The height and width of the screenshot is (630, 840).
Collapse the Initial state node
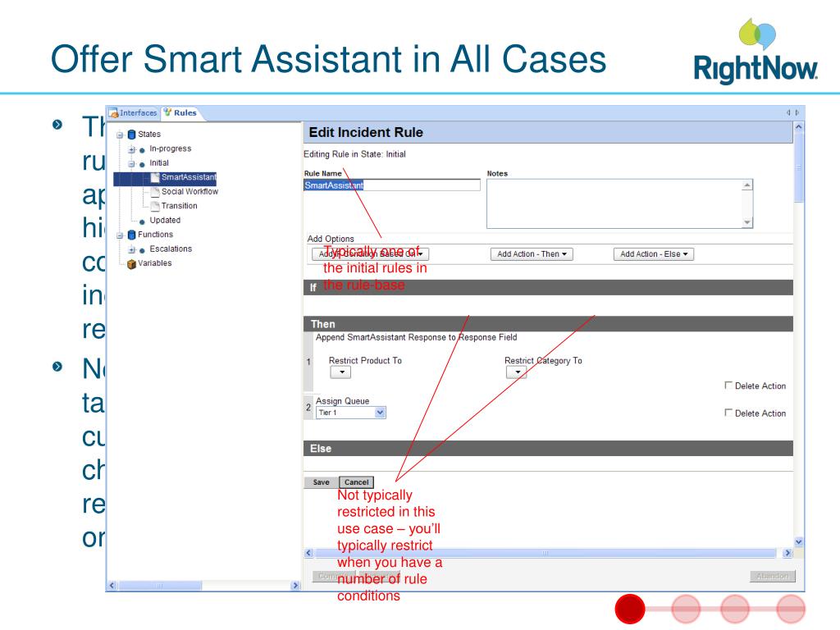click(x=132, y=164)
